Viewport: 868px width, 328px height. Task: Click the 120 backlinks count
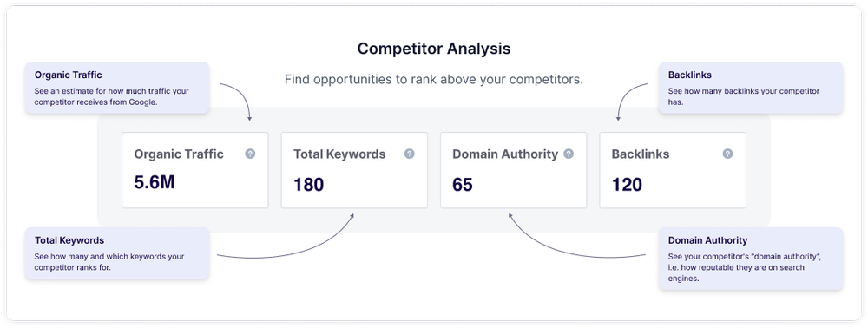[x=627, y=184]
